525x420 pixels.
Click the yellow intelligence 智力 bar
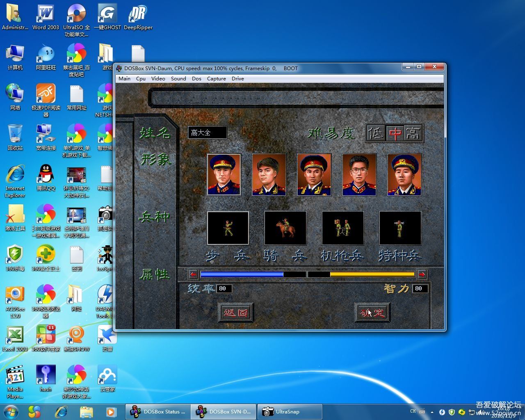[361, 274]
